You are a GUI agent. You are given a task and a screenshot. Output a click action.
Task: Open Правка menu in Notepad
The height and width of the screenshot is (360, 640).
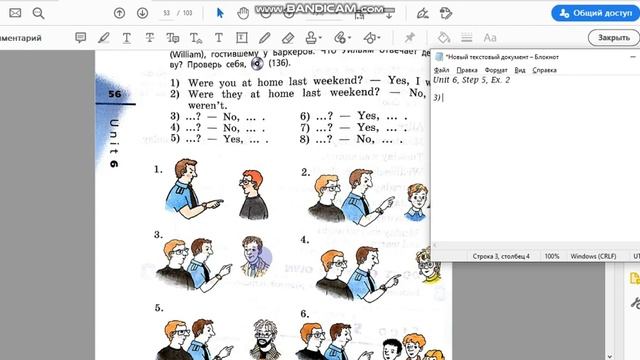tap(467, 70)
